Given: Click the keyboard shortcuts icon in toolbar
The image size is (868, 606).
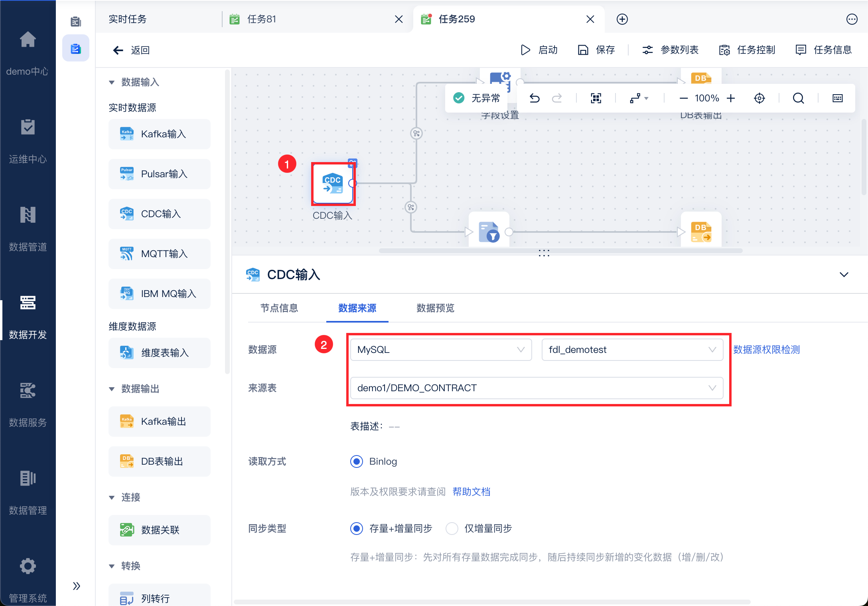Looking at the screenshot, I should 838,98.
